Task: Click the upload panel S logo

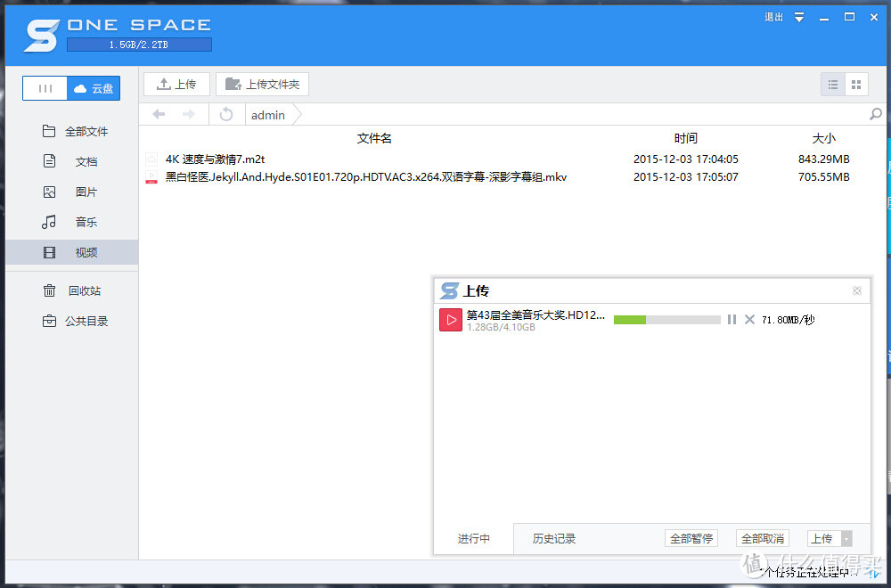Action: [x=449, y=290]
